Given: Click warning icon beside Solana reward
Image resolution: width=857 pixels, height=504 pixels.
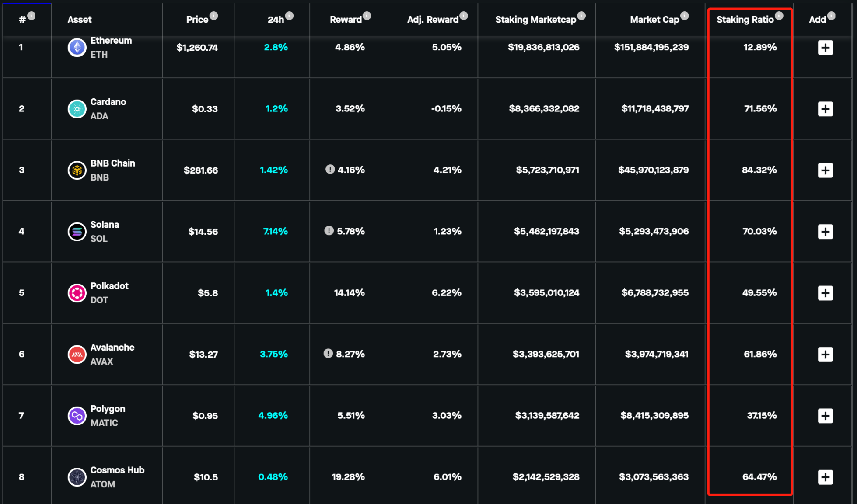Looking at the screenshot, I should (x=329, y=230).
